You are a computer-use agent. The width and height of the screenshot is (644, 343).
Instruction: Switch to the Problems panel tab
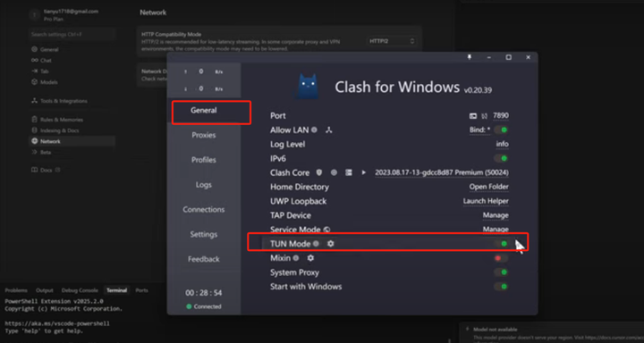tap(16, 290)
